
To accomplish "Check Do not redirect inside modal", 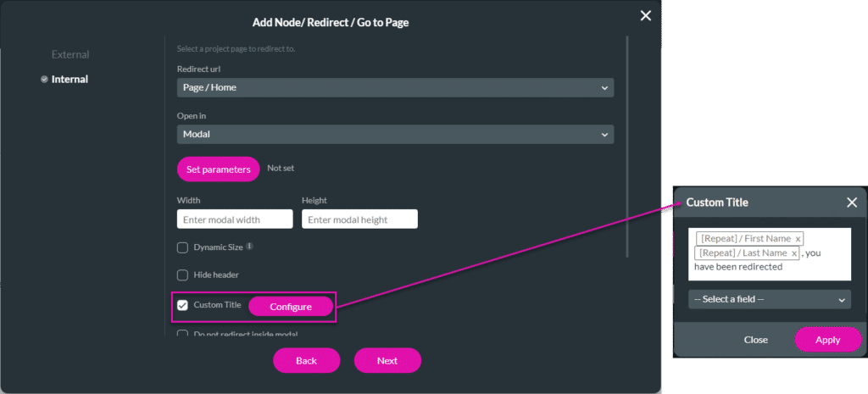I will (182, 334).
